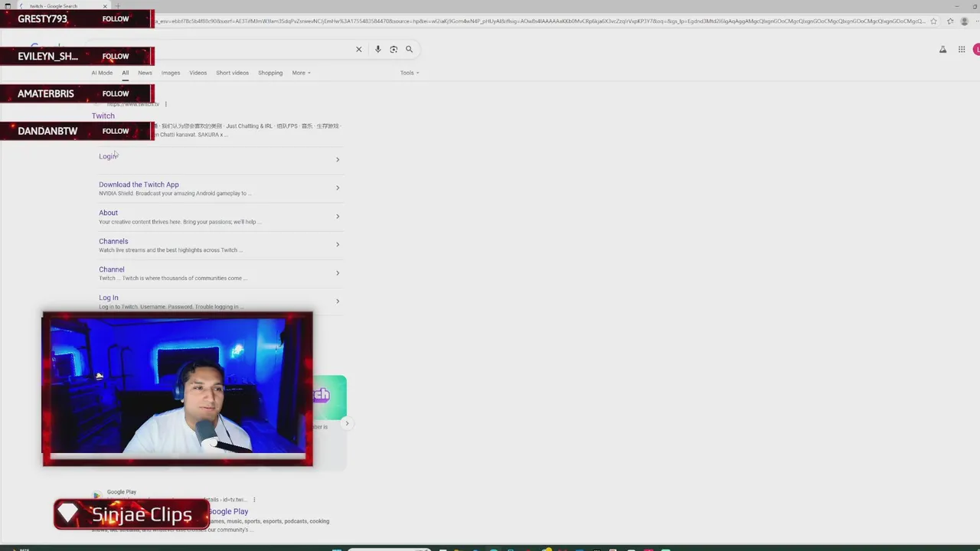Open a new browser tab

pyautogui.click(x=118, y=6)
